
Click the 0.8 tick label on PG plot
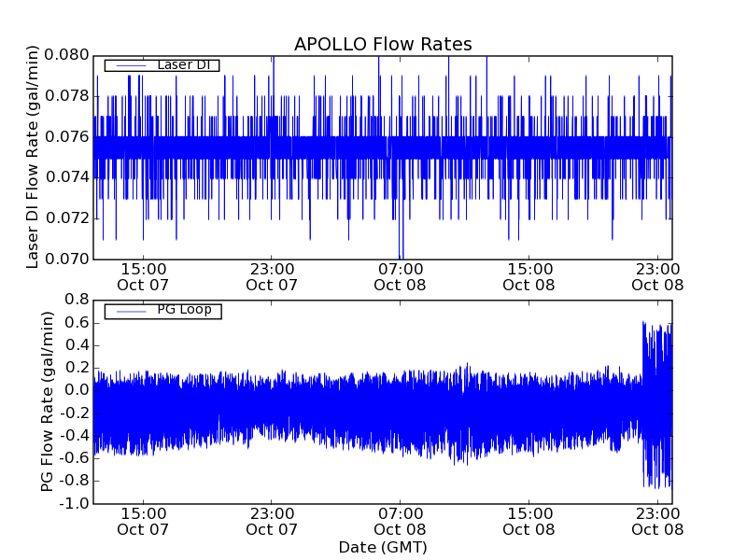tap(77, 300)
